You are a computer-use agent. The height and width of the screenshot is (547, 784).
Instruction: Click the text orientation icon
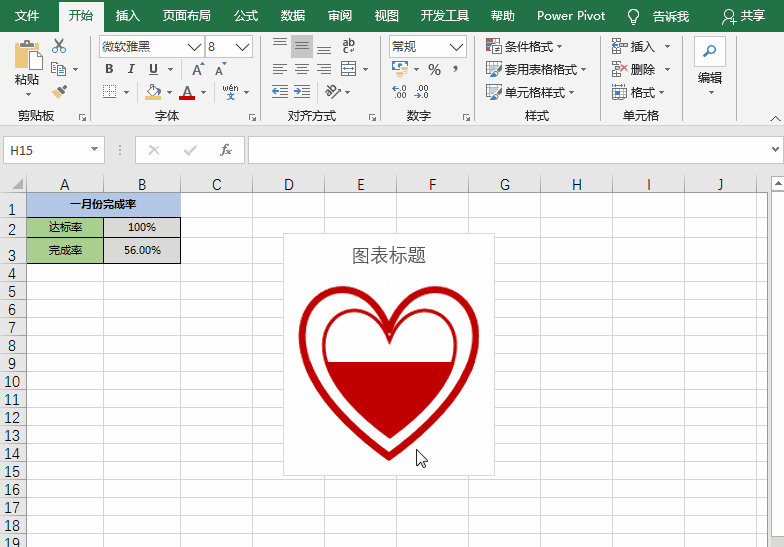point(332,92)
